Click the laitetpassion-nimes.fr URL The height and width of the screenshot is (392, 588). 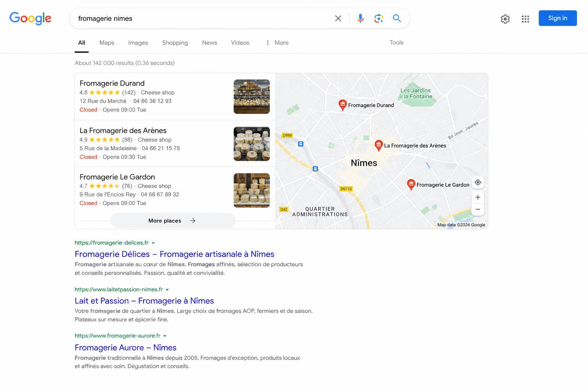pos(119,289)
